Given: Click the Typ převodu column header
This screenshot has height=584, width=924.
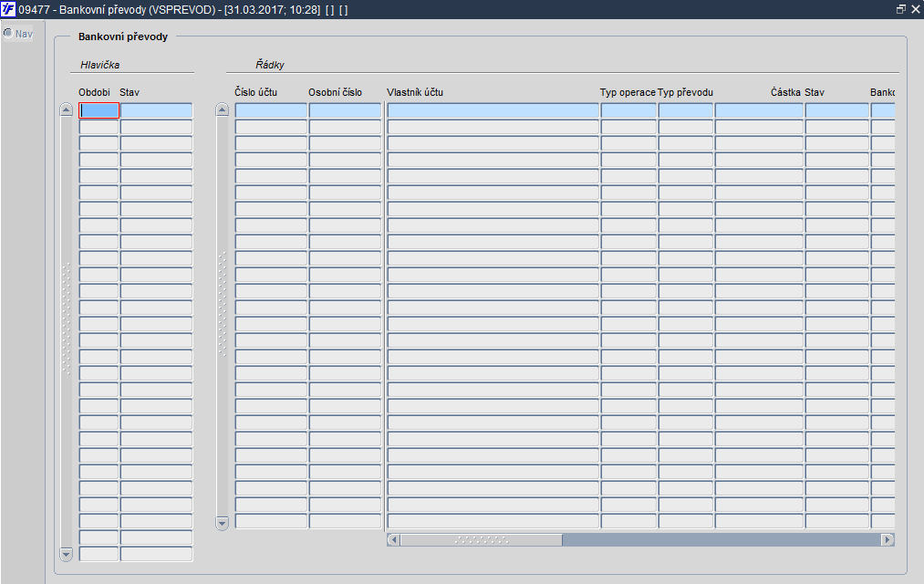Looking at the screenshot, I should coord(685,92).
